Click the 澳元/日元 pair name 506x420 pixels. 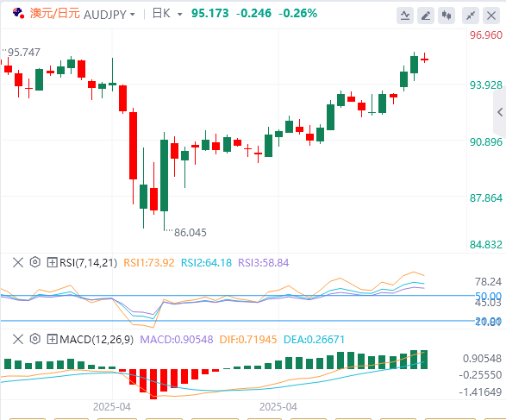pos(55,14)
